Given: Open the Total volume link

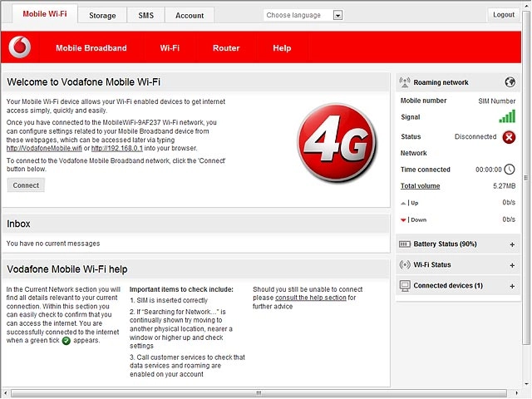Looking at the screenshot, I should coord(420,186).
